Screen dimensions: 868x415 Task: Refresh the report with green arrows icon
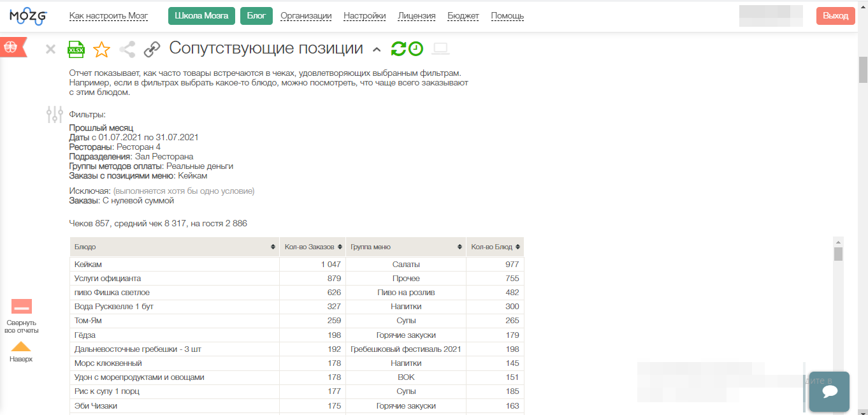click(x=398, y=48)
